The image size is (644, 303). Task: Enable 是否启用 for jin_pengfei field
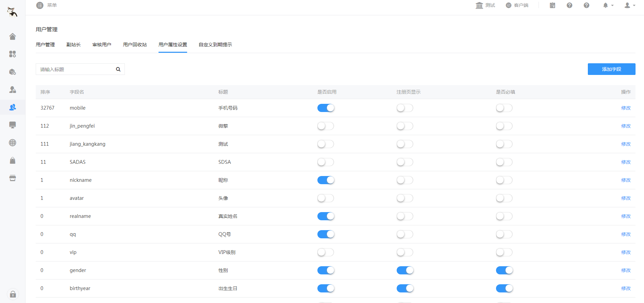click(326, 126)
